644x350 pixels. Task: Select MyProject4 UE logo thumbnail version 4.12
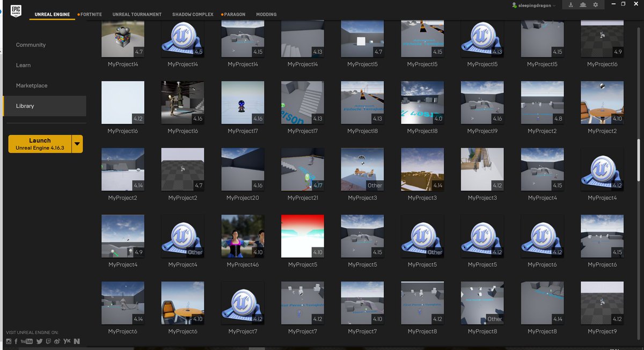pyautogui.click(x=602, y=169)
